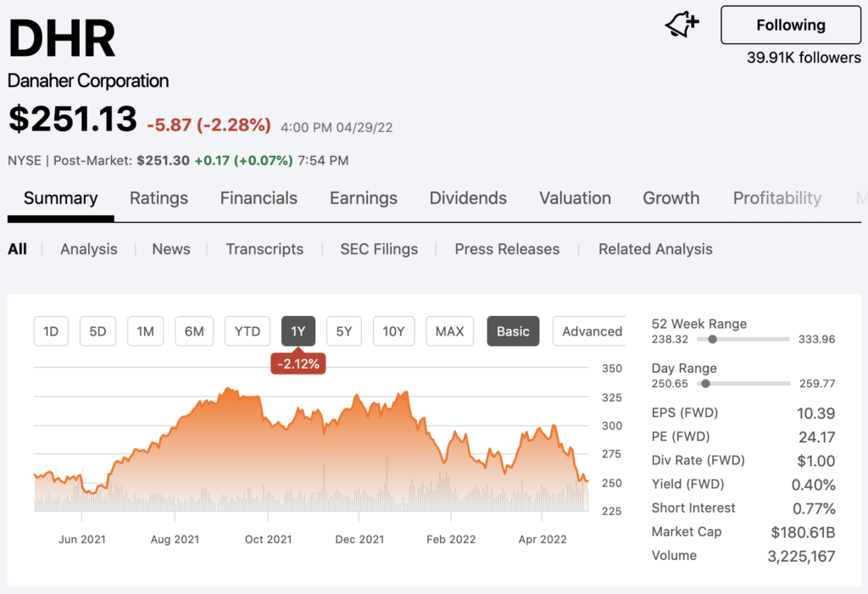
Task: Switch to Advanced chart mode
Action: pyautogui.click(x=590, y=331)
